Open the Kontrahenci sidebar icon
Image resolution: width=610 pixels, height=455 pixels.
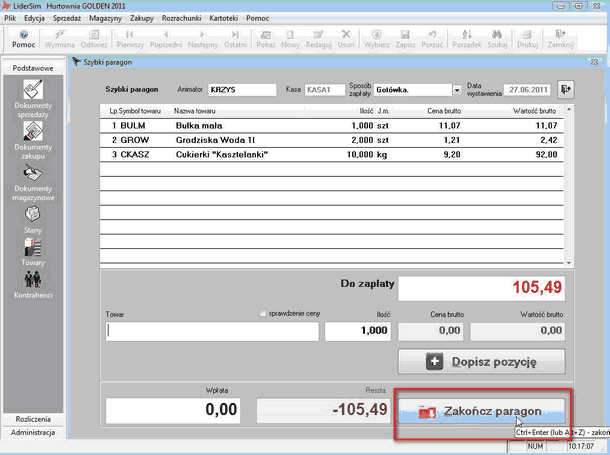33,285
